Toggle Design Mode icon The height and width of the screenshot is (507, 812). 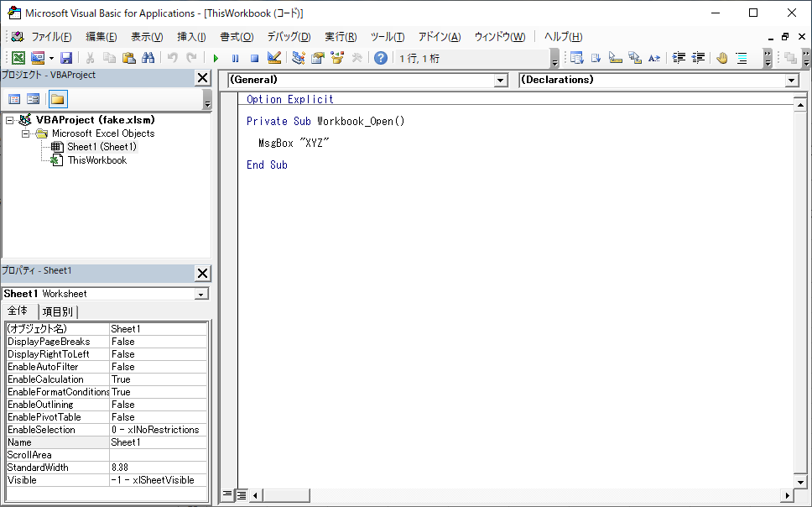(274, 58)
